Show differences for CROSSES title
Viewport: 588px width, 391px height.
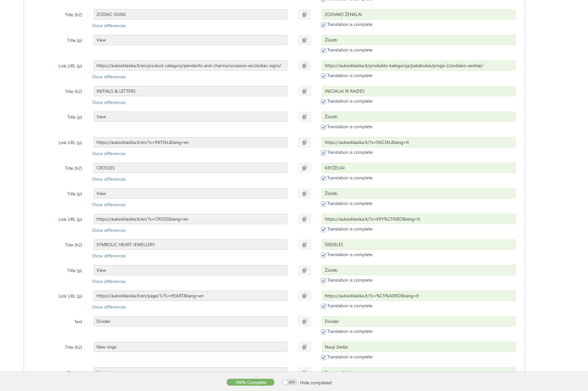coord(109,179)
